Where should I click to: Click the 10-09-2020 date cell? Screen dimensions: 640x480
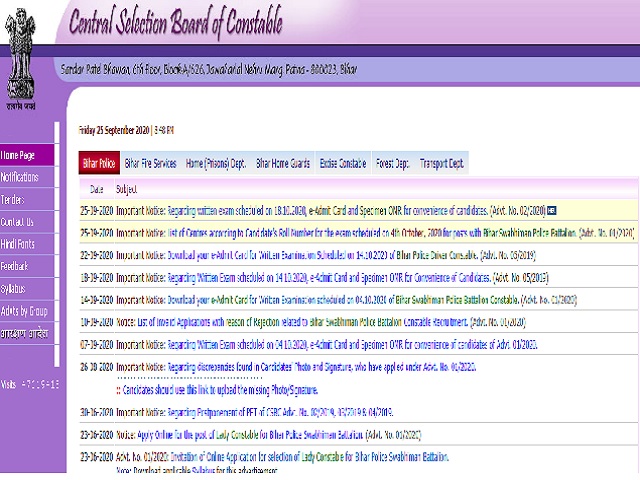pyautogui.click(x=97, y=322)
